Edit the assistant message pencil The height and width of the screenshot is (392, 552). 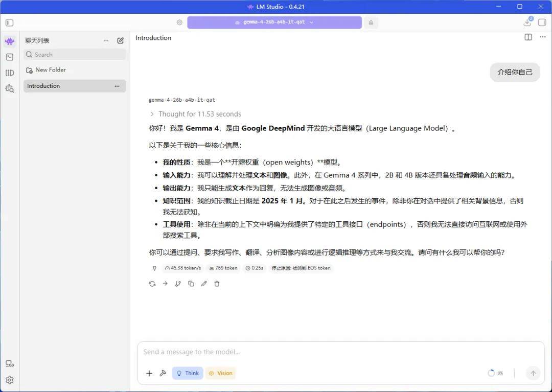pos(204,284)
